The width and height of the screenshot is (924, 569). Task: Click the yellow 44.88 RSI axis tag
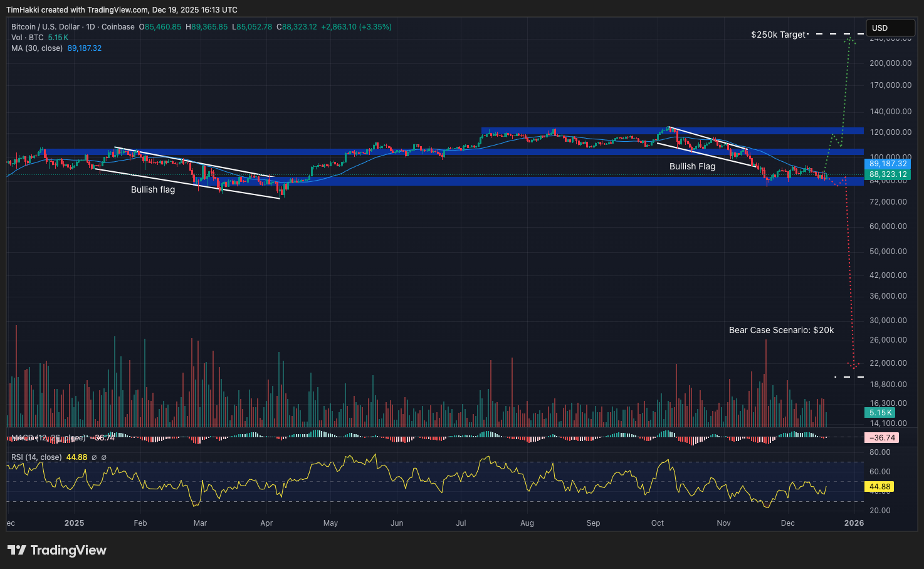point(879,487)
